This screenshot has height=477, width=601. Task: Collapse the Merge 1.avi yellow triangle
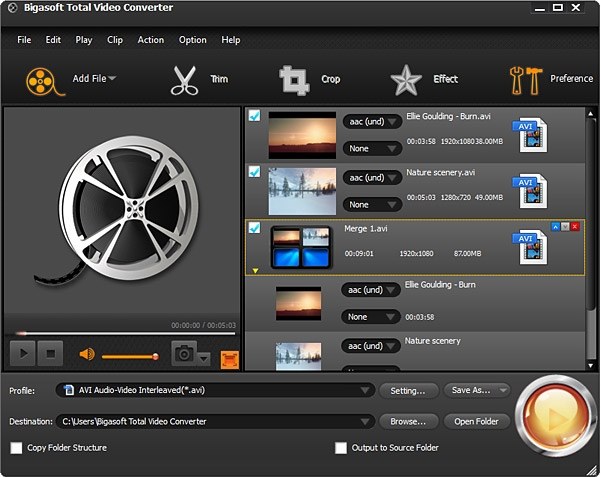(x=254, y=270)
